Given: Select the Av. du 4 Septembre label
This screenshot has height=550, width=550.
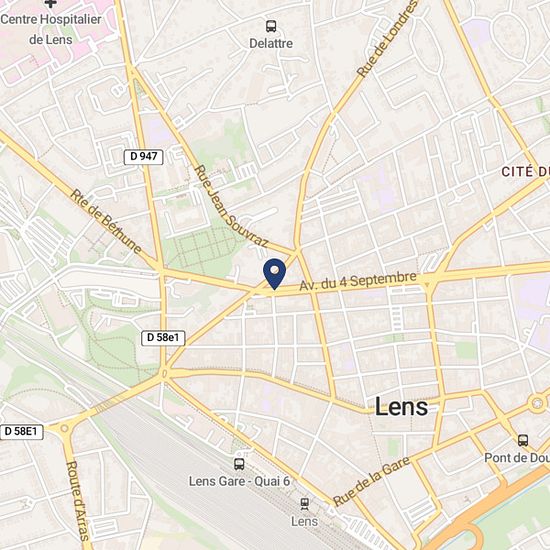Looking at the screenshot, I should coord(358,281).
